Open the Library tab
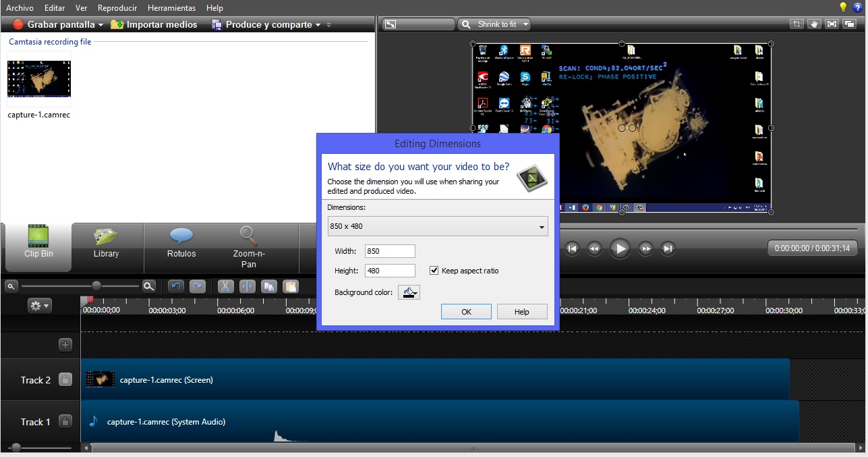The image size is (868, 457). (106, 243)
